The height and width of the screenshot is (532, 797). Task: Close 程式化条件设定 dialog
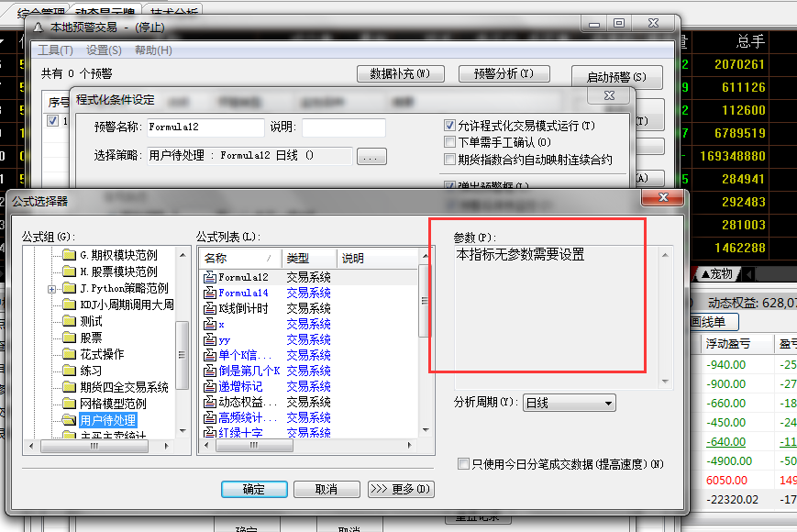click(609, 95)
